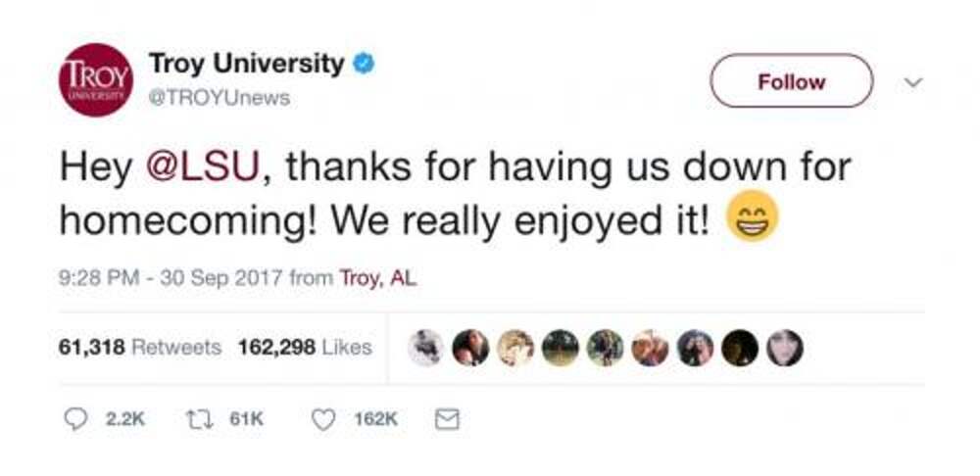The width and height of the screenshot is (980, 476).
Task: Click the fifth liker avatar thumbnail
Action: [x=605, y=348]
